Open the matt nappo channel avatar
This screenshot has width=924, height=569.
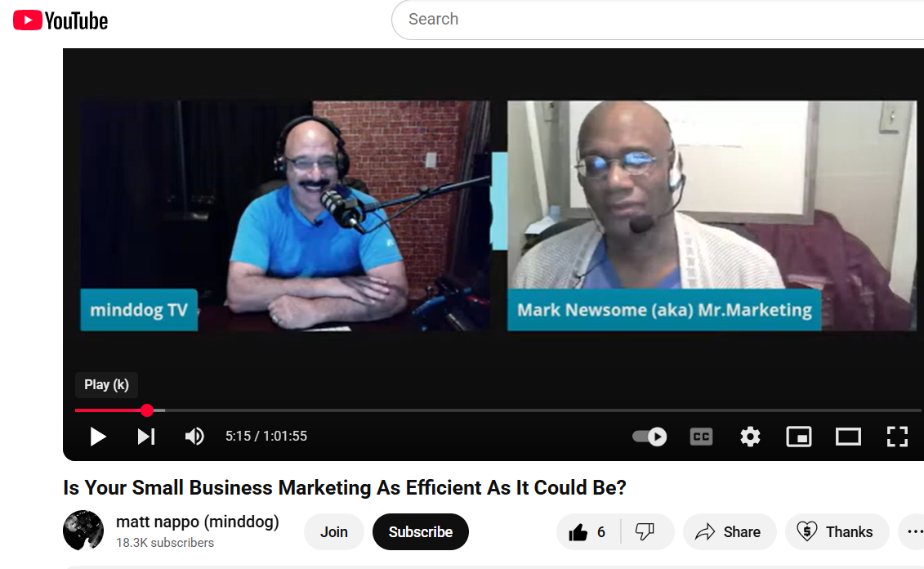[x=83, y=531]
